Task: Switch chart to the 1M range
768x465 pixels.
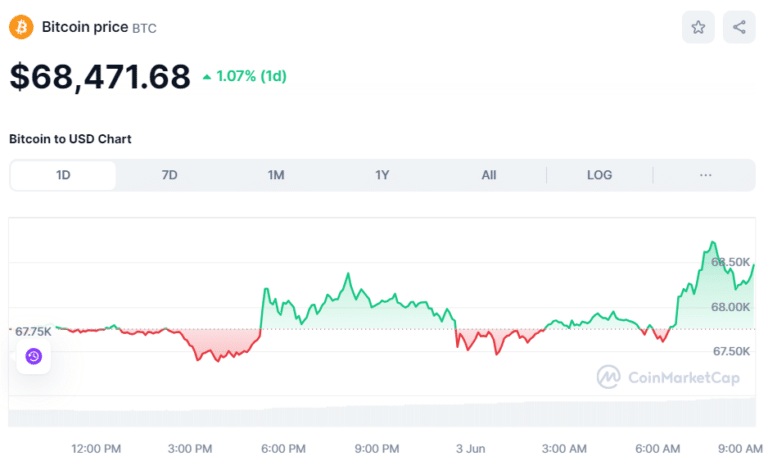Action: (x=276, y=175)
